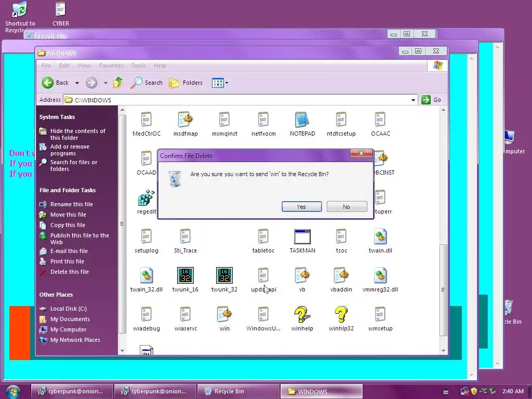Select the vbaddin file icon
Viewport: 532px width, 399px height.
341,275
